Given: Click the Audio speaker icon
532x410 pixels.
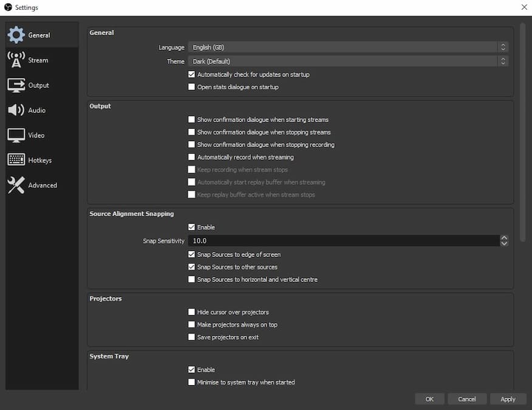Looking at the screenshot, I should (16, 110).
